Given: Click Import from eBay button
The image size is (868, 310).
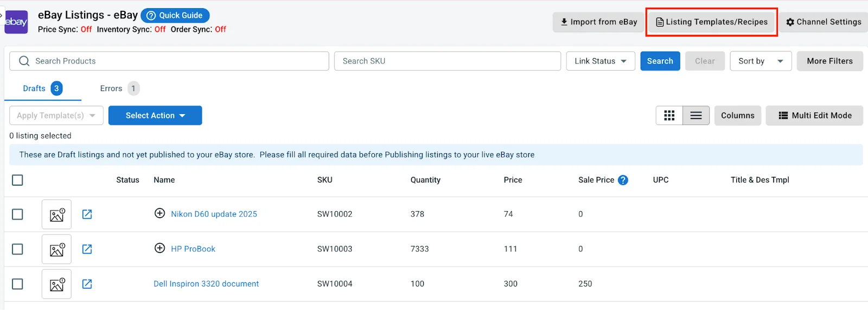Looking at the screenshot, I should [598, 22].
